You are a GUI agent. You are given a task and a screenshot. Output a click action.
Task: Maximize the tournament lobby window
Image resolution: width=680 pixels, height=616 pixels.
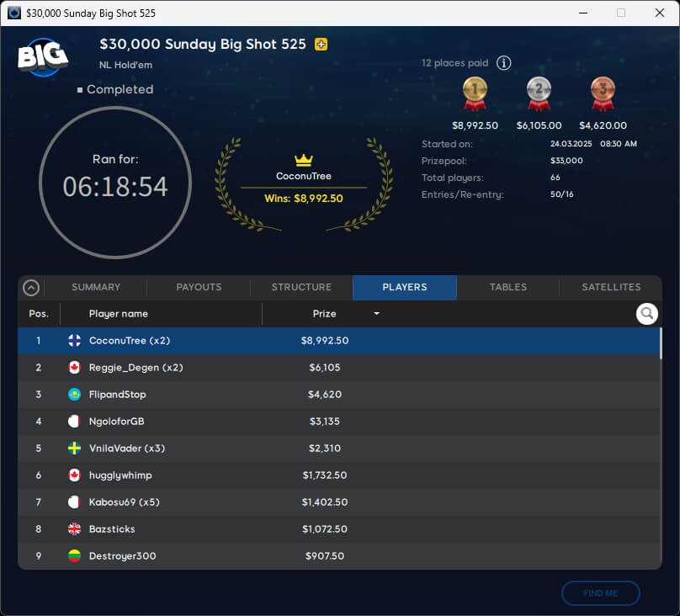point(621,13)
